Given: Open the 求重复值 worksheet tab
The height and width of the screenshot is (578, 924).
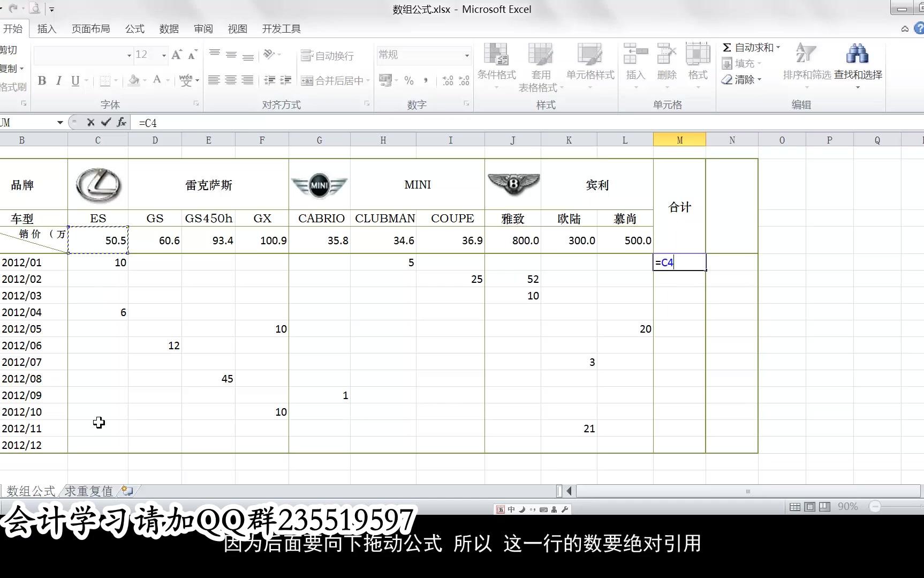Looking at the screenshot, I should (89, 491).
